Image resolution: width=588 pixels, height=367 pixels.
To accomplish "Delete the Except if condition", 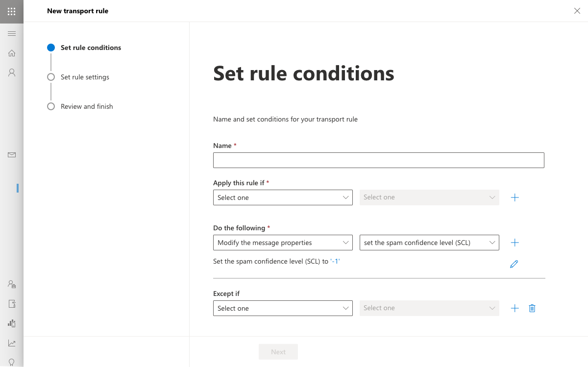I will [532, 308].
